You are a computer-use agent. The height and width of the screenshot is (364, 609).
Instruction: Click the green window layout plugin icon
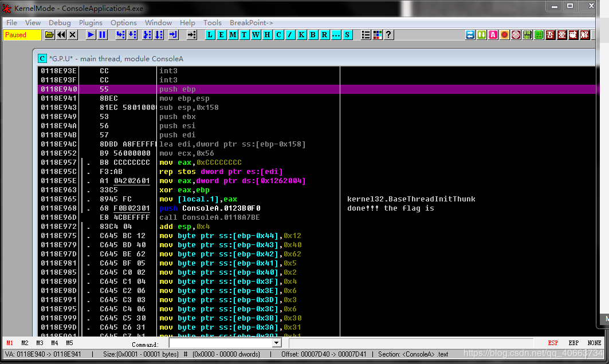[539, 35]
